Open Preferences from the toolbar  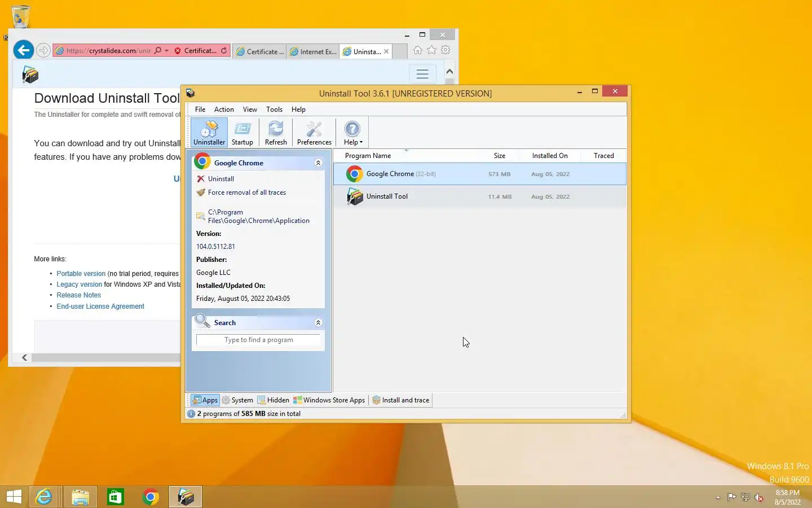point(314,133)
